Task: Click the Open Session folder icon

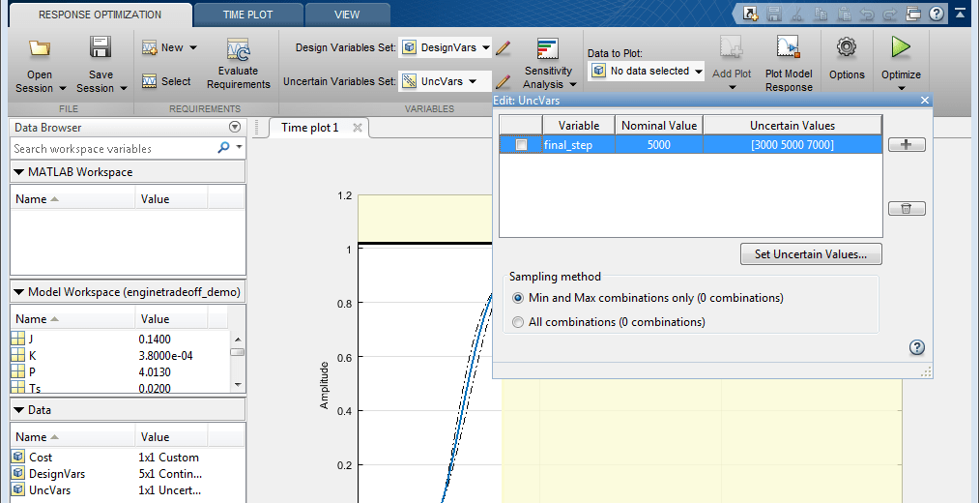Action: click(40, 48)
